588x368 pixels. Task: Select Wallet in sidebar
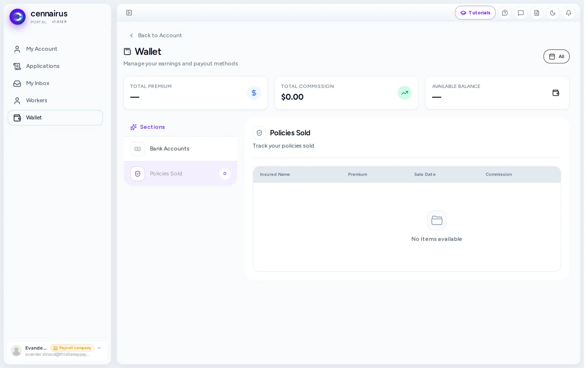(x=55, y=118)
